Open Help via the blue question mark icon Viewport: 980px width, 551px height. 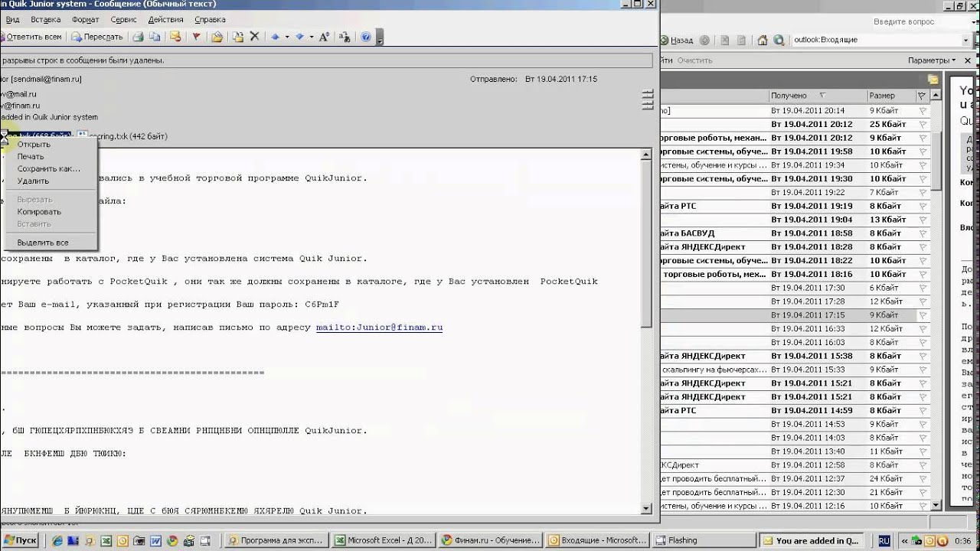pyautogui.click(x=366, y=37)
